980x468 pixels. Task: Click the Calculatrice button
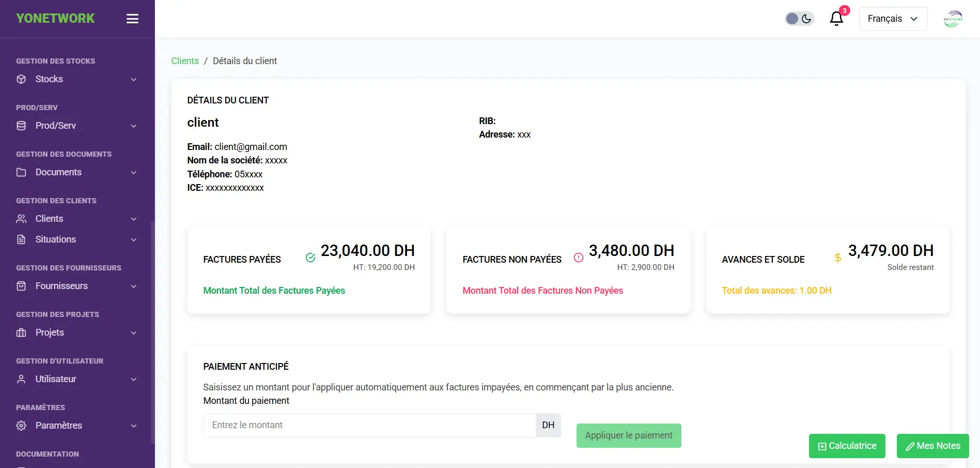coord(847,446)
